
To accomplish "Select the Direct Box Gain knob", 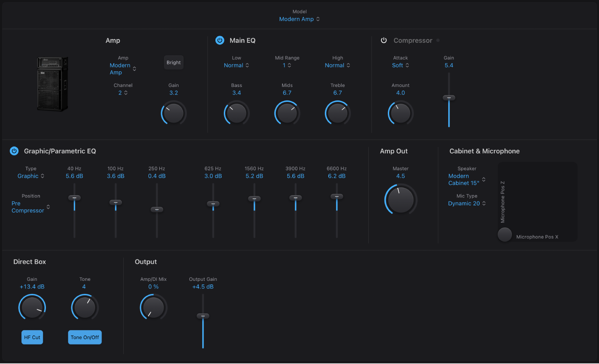I will (32, 307).
